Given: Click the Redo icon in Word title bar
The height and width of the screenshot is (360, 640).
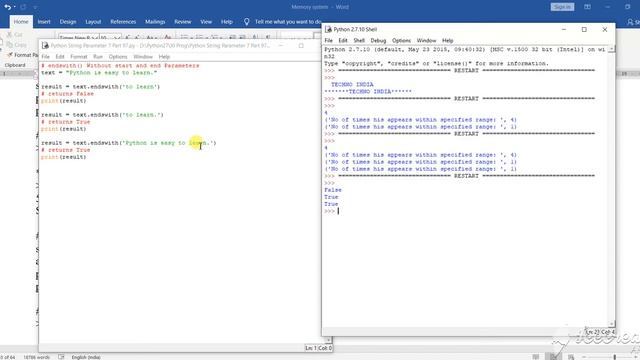Looking at the screenshot, I should (x=23, y=7).
